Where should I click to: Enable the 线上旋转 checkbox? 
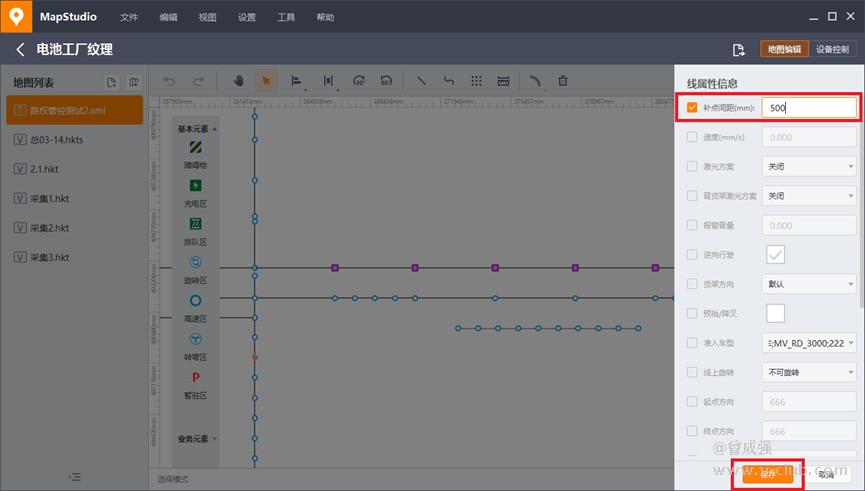pyautogui.click(x=692, y=372)
